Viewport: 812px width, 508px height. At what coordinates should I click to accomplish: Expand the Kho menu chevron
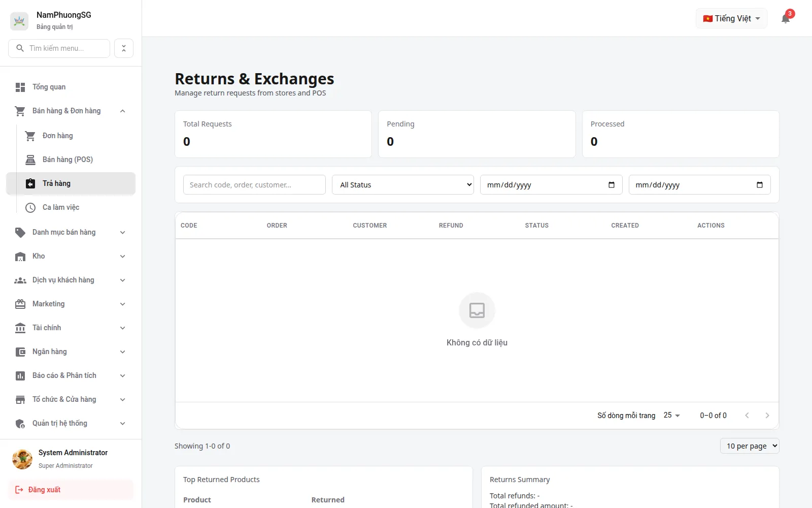point(123,257)
